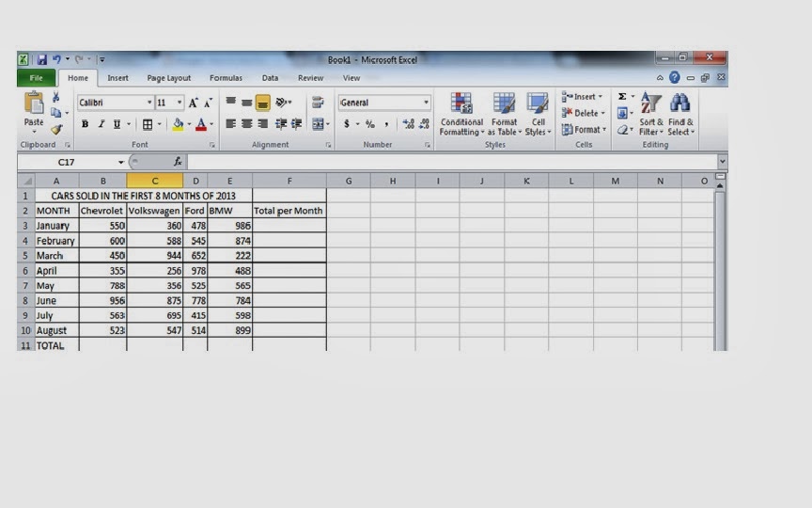This screenshot has height=508, width=812.
Task: Switch to the Page Layout tab
Action: pos(169,78)
